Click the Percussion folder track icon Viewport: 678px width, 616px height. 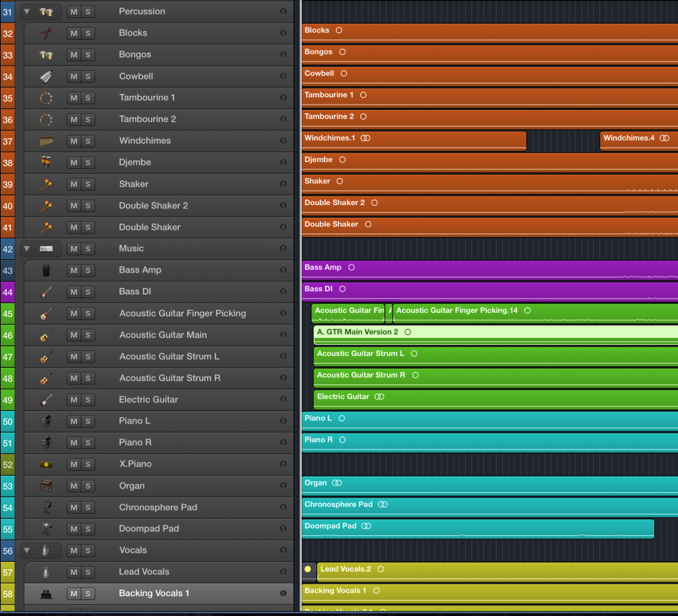[x=46, y=12]
